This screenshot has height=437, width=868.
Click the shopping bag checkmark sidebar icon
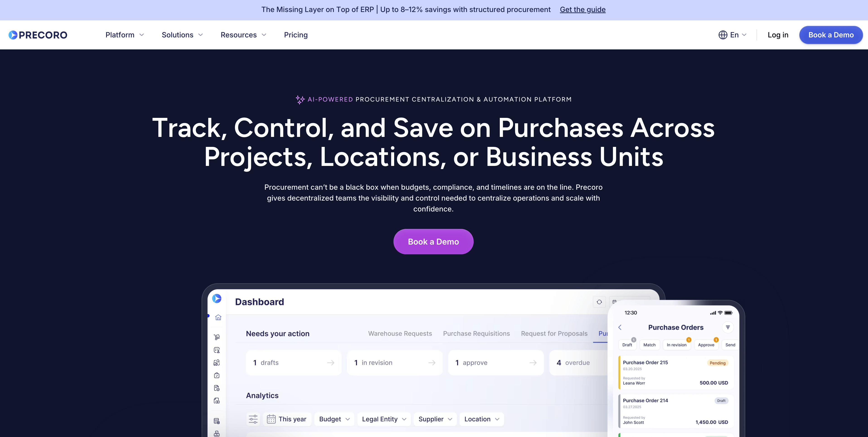click(x=217, y=375)
